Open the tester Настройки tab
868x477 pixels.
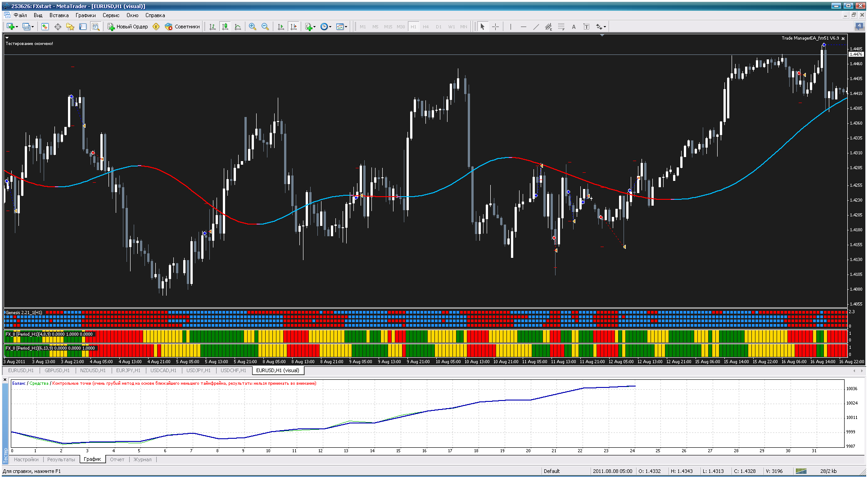tap(26, 459)
